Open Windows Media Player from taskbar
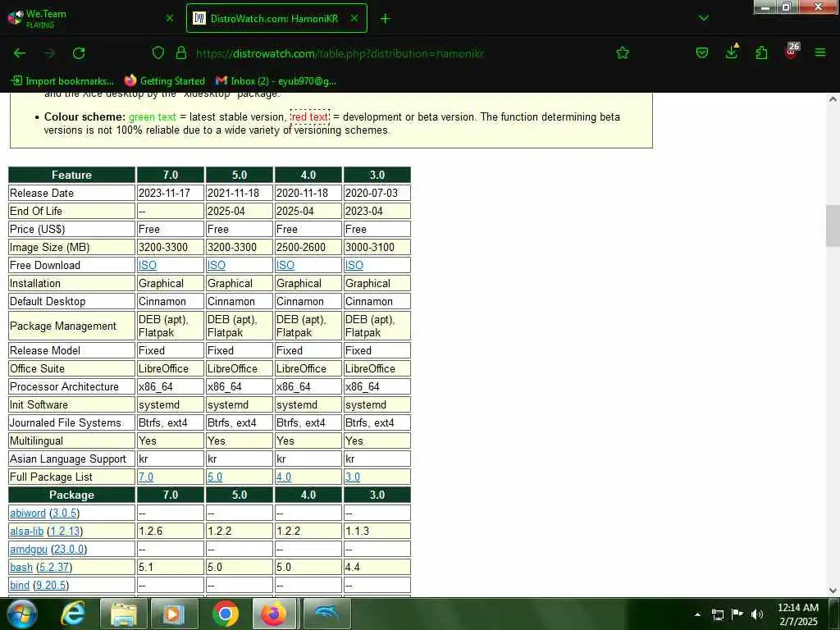The height and width of the screenshot is (630, 840). click(175, 614)
